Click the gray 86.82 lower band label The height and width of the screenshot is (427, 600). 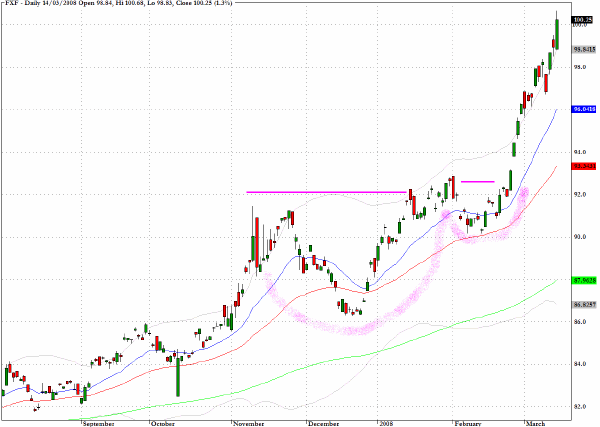click(584, 305)
